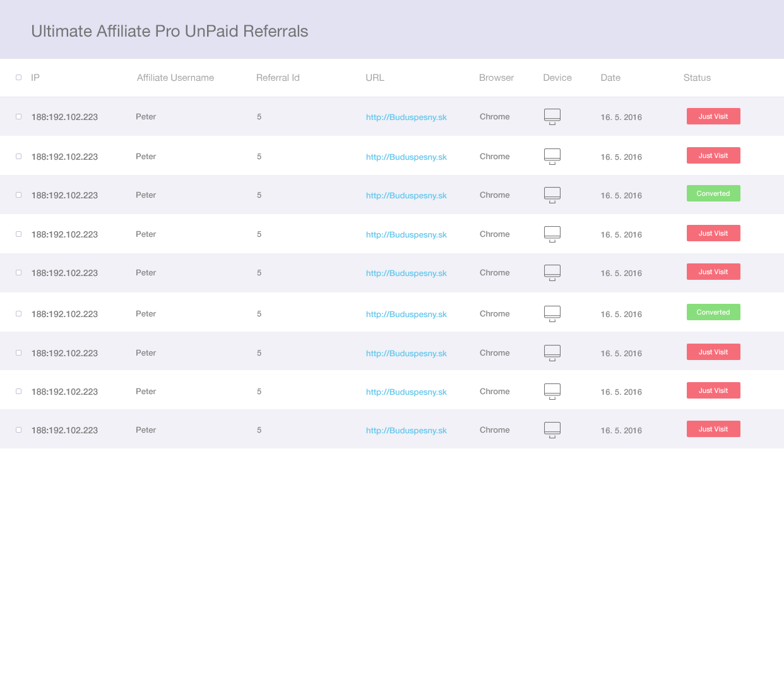Click date 16. 5. 2016 in fifth row

621,273
